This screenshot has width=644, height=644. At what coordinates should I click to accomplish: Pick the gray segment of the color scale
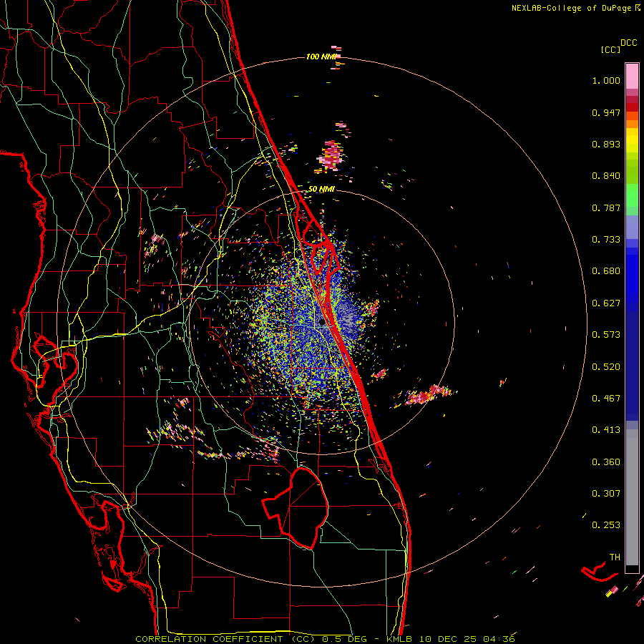(632, 497)
